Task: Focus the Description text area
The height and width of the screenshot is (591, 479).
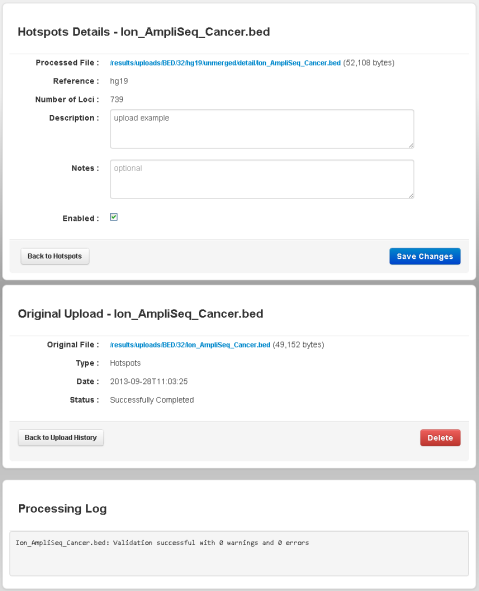Action: click(x=262, y=129)
